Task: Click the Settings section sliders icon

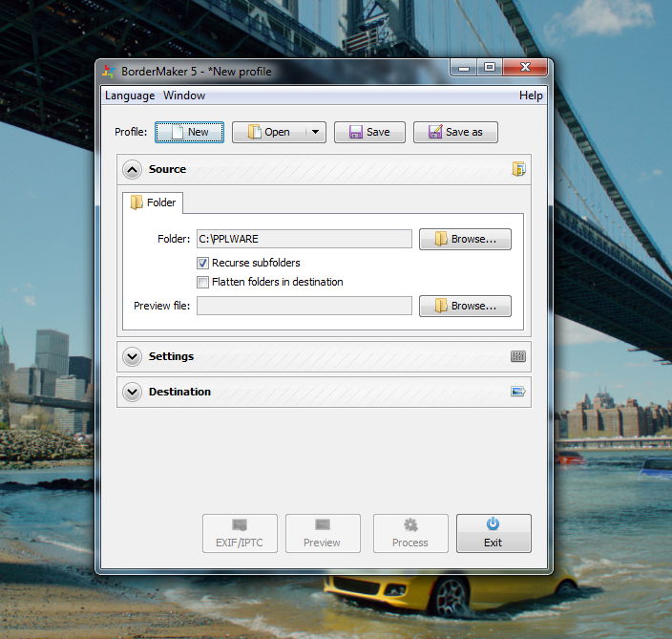Action: click(518, 356)
